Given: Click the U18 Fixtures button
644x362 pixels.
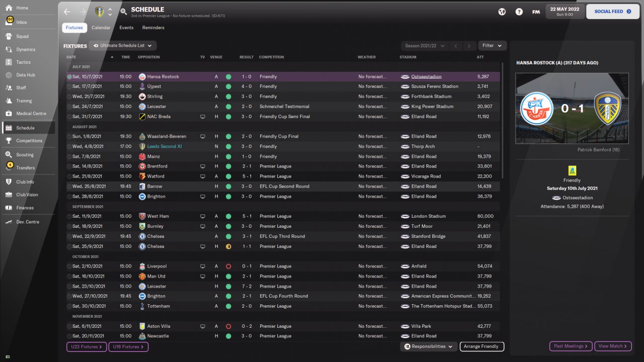Looking at the screenshot, I should click(x=128, y=347).
